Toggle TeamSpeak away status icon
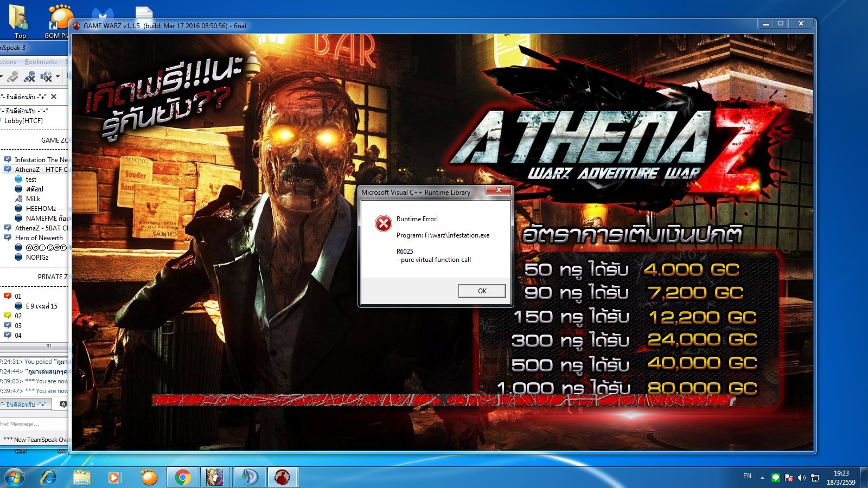 click(12, 76)
